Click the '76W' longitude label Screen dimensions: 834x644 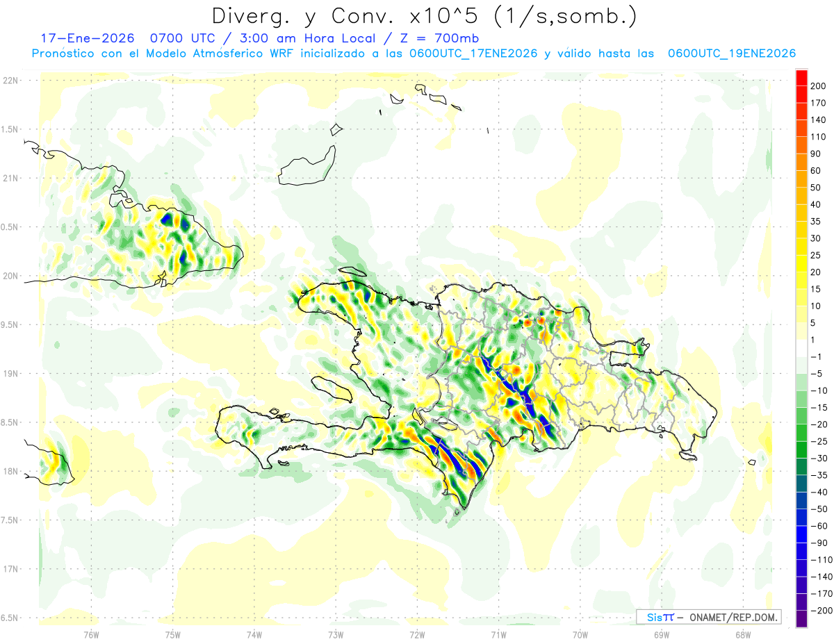pyautogui.click(x=91, y=634)
